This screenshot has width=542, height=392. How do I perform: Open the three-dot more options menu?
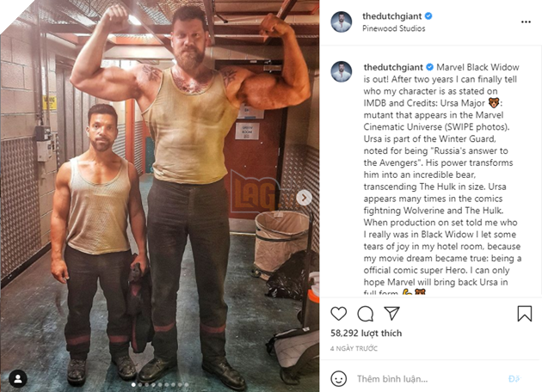click(526, 22)
